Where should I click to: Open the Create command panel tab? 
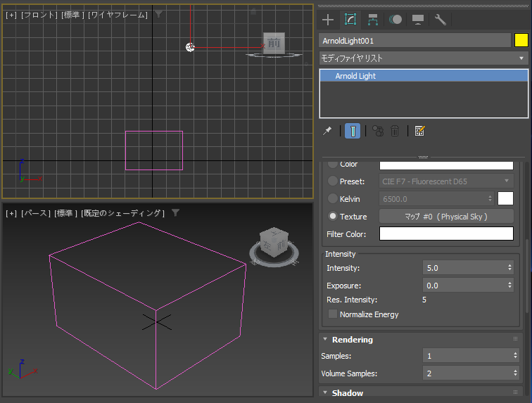(328, 20)
